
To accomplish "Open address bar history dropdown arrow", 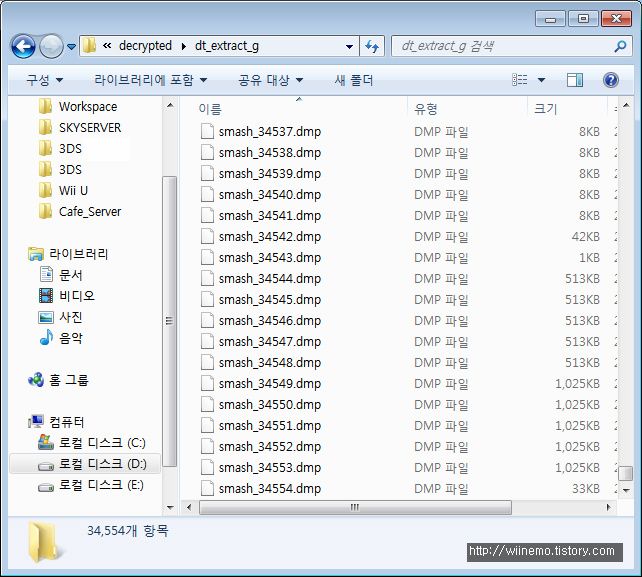I will [x=349, y=47].
